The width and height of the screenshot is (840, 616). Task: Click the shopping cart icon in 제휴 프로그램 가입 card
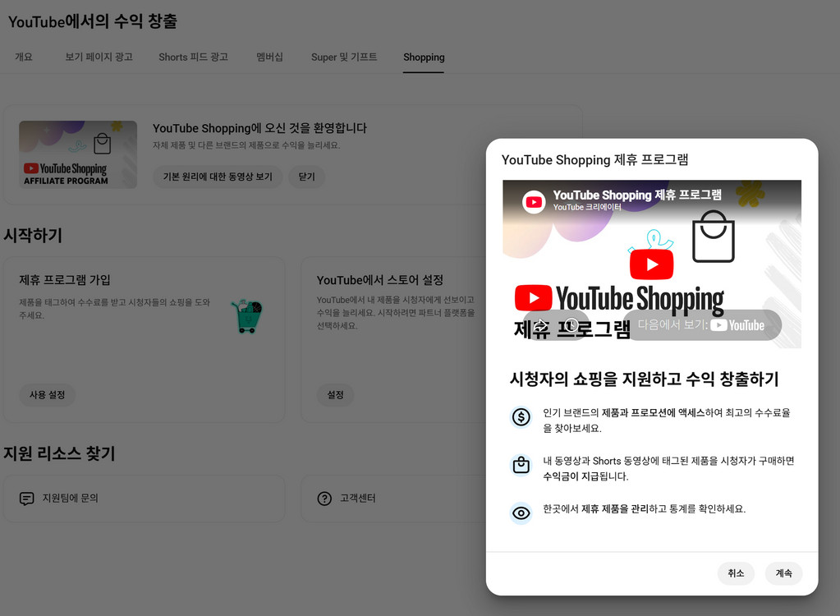(x=247, y=316)
